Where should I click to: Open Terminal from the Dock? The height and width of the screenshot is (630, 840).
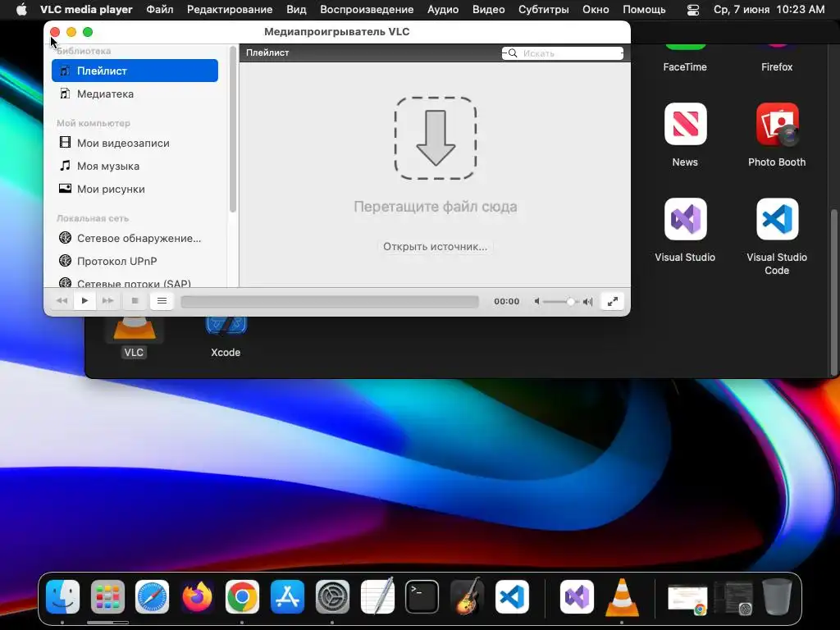(x=422, y=597)
